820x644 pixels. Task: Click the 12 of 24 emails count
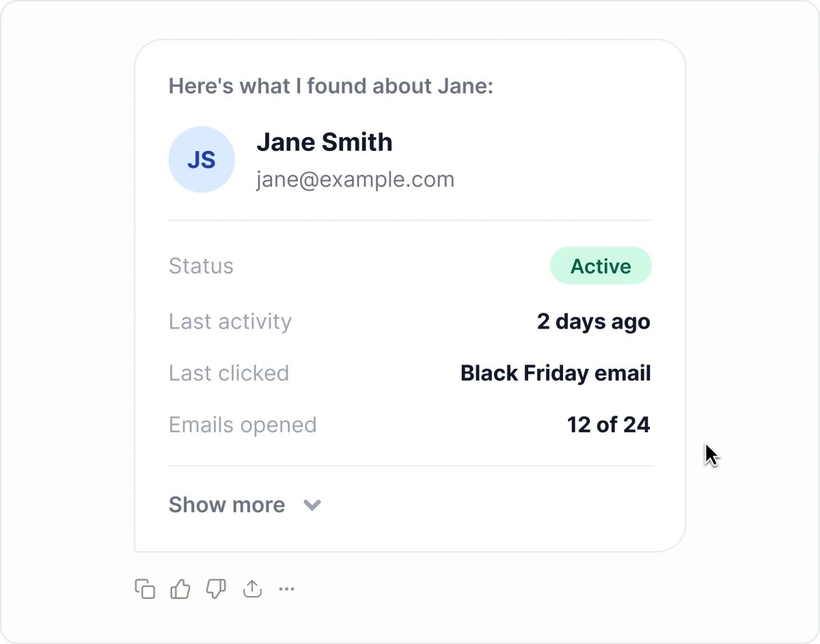pyautogui.click(x=609, y=425)
